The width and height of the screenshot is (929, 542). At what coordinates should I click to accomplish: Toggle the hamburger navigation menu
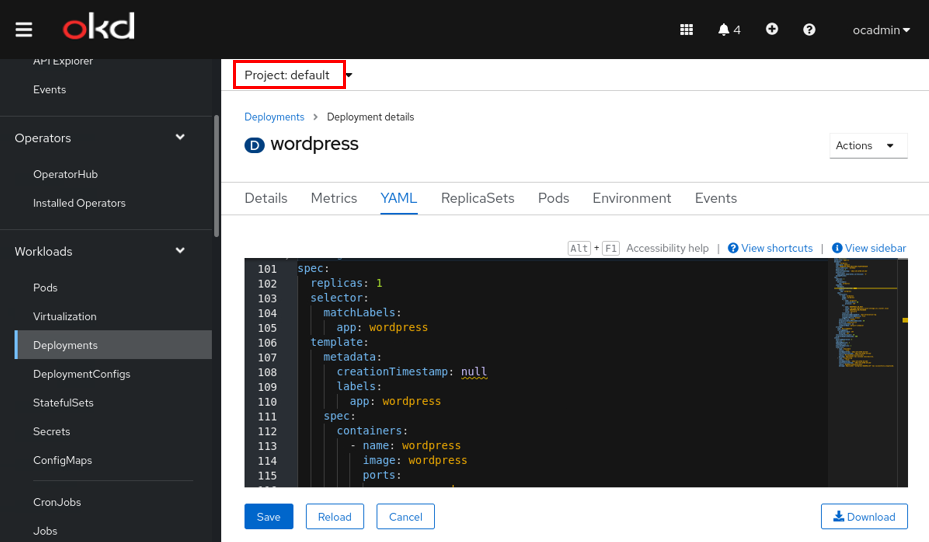click(24, 29)
